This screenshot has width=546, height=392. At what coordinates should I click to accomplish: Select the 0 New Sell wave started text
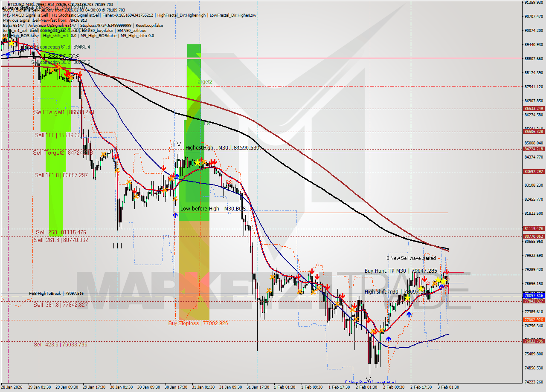pos(411,258)
